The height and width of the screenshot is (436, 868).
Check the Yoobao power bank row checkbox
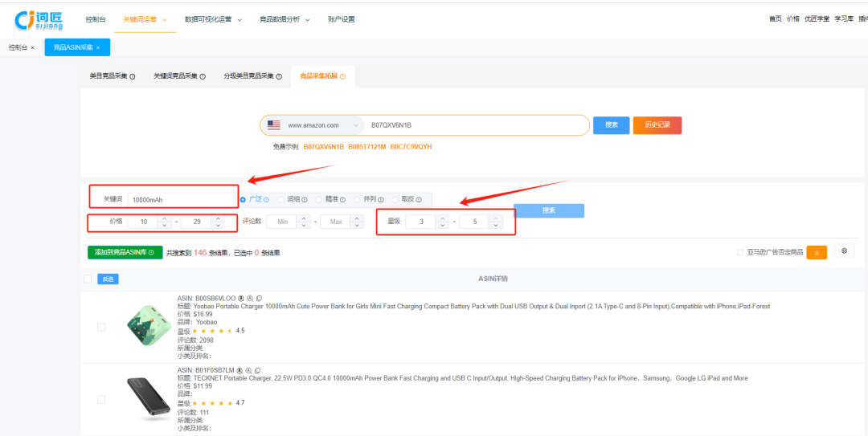point(101,327)
